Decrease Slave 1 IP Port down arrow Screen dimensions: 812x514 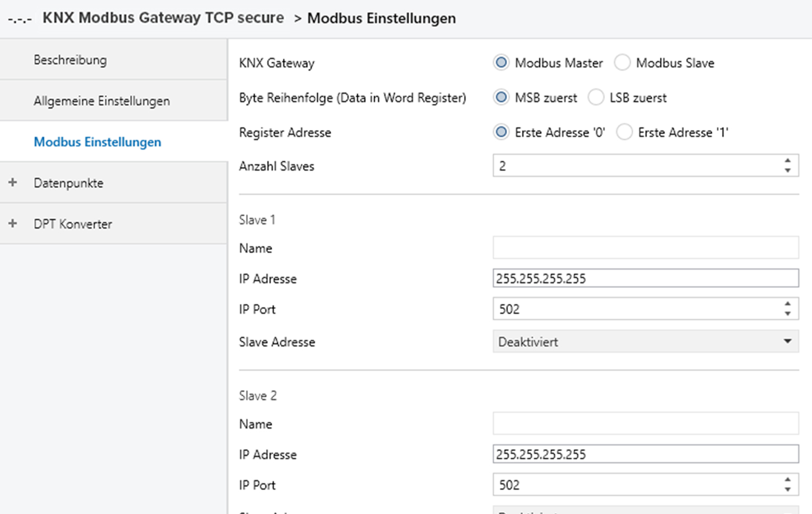[x=788, y=314]
